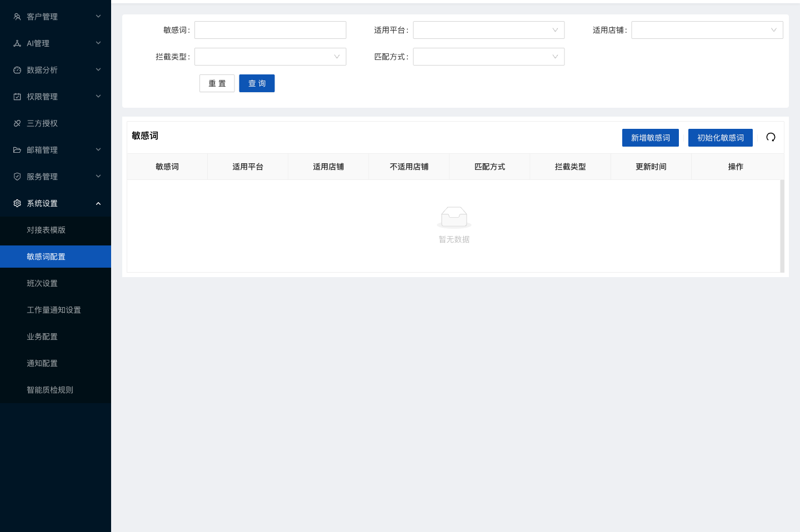The image size is (800, 532).
Task: Open 班次设置 submenu item
Action: 56,283
